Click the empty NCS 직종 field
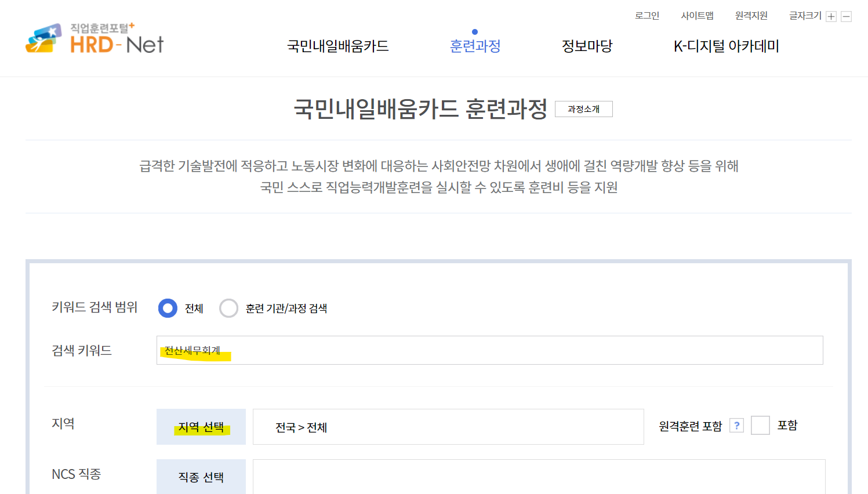 [x=539, y=477]
